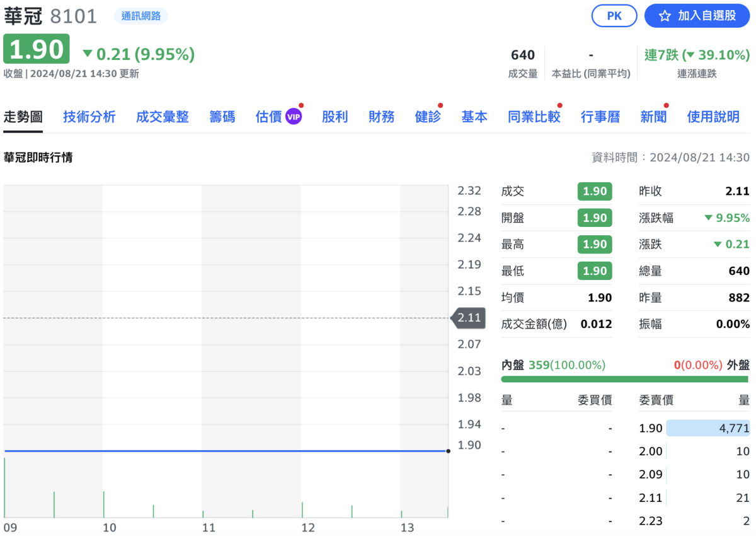Add stock to watchlist with 加入自選股 button
756x536 pixels.
tap(697, 16)
